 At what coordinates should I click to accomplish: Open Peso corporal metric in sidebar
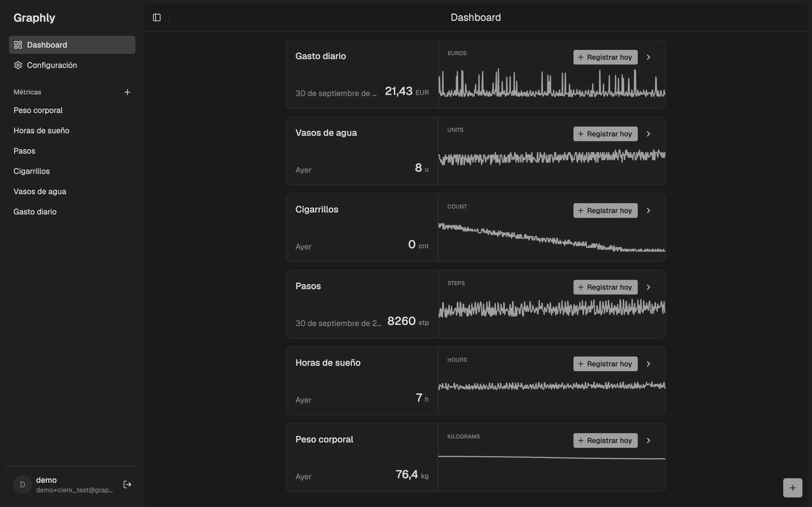pyautogui.click(x=72, y=110)
